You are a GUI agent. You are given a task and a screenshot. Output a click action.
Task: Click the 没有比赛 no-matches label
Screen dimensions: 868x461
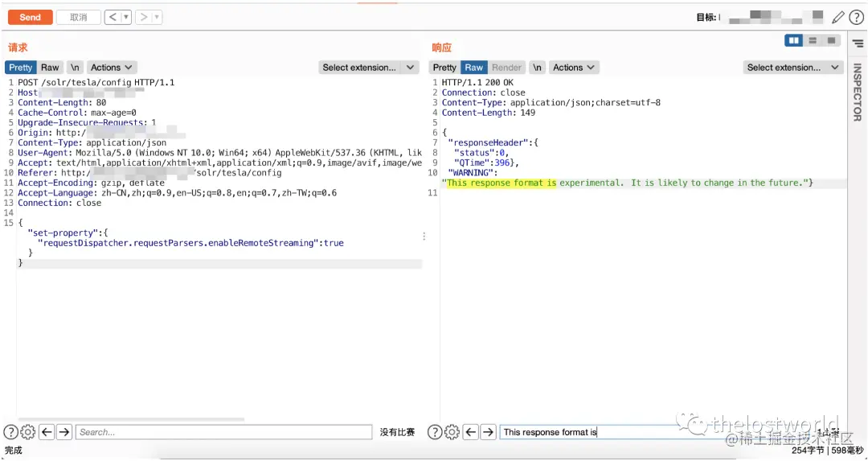tap(398, 432)
